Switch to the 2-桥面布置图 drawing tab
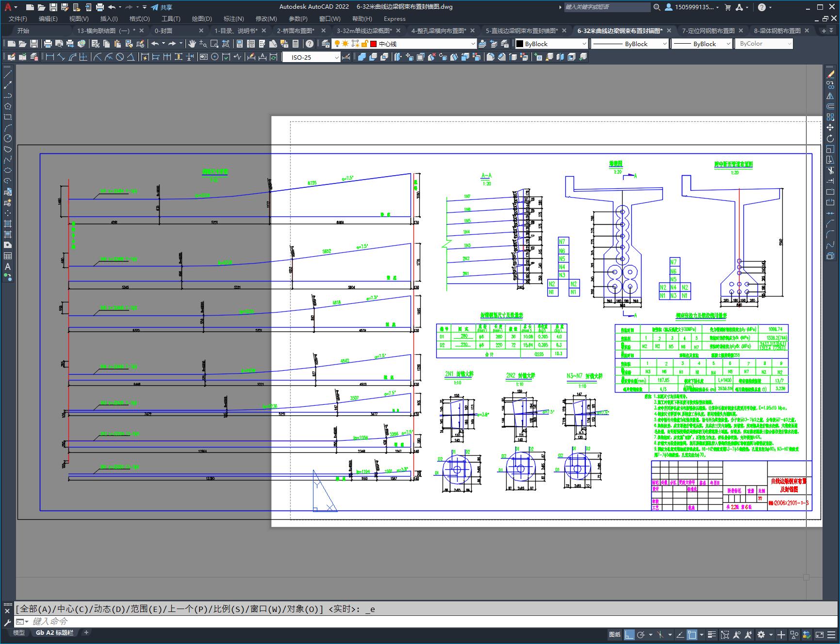This screenshot has height=644, width=840. [296, 31]
